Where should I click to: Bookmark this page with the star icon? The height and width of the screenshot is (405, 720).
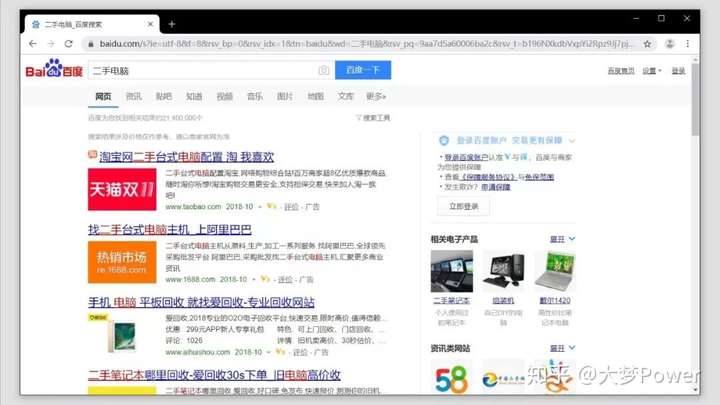[x=647, y=44]
